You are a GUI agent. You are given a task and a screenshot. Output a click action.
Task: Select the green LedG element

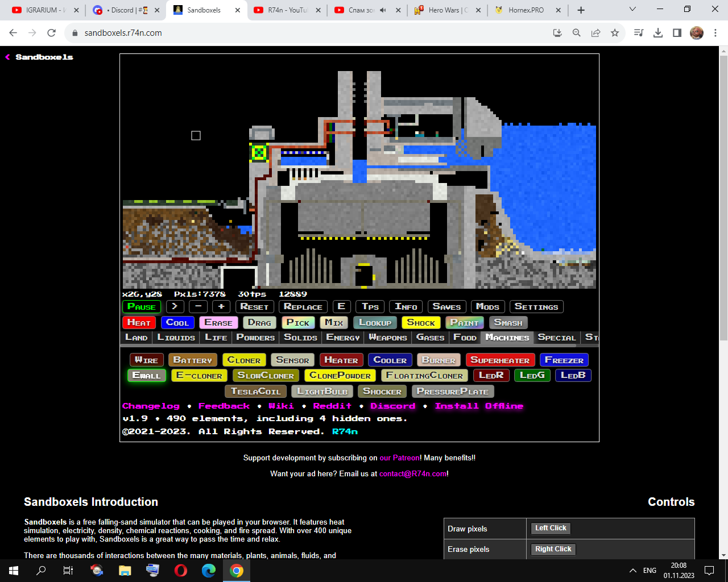coord(532,376)
